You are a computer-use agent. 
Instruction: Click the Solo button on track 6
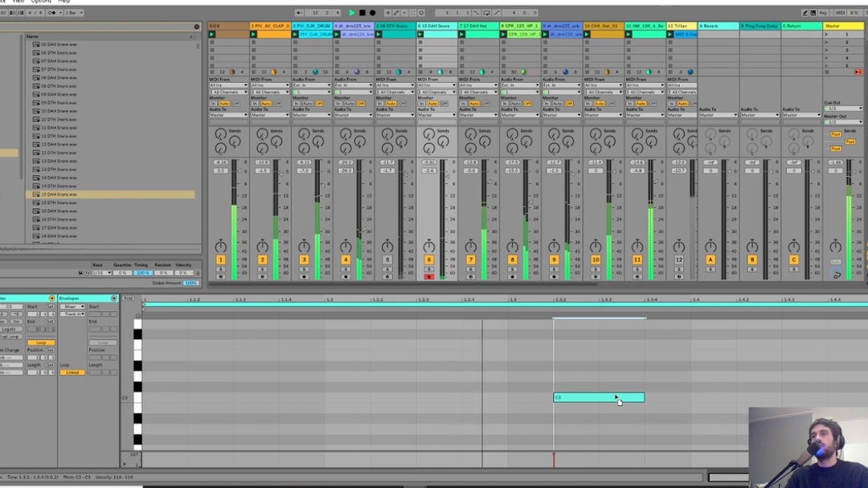[429, 269]
